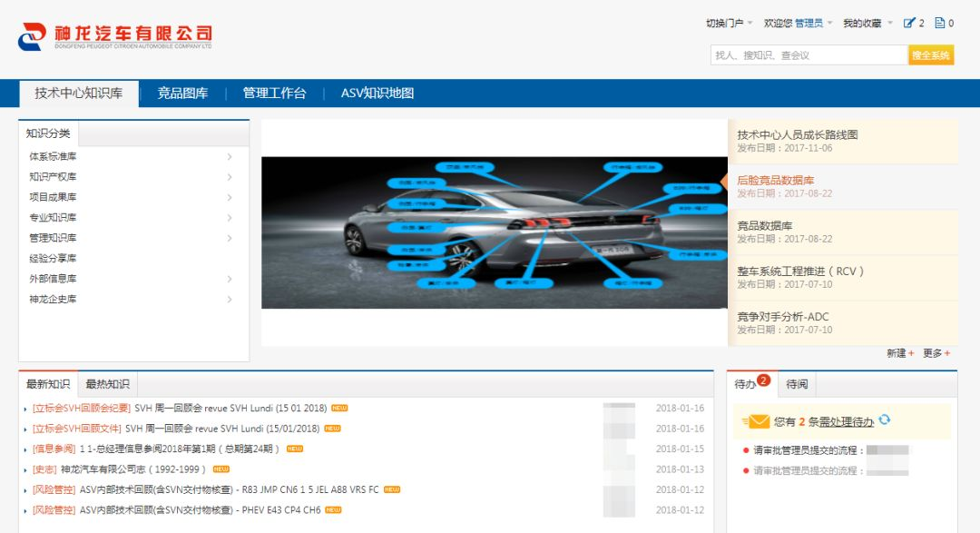Open the 经验分享库 category
Viewport: 980px width, 533px height.
[53, 259]
